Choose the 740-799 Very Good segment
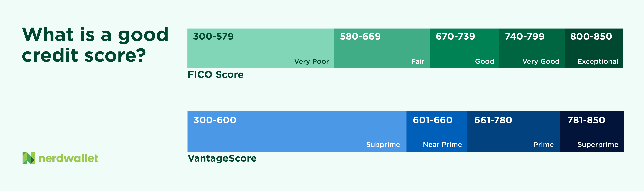The height and width of the screenshot is (191, 644). pos(531,48)
